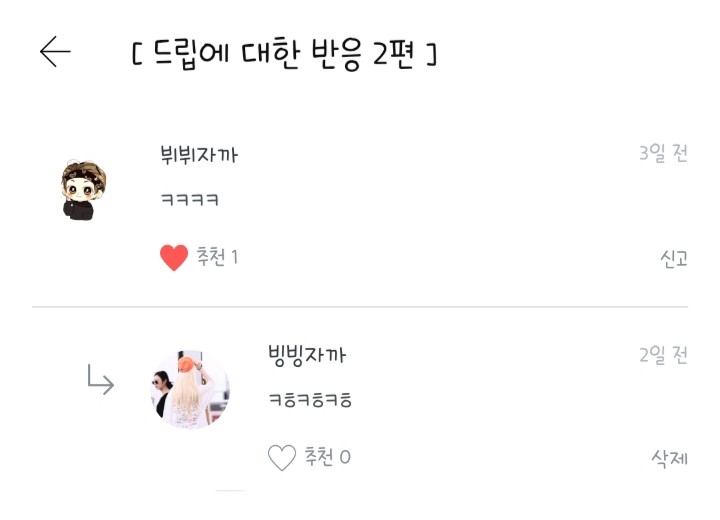Viewport: 720px width, 520px height.
Task: Open 뷔뷔자까's cartoon profile avatar
Action: click(x=83, y=189)
